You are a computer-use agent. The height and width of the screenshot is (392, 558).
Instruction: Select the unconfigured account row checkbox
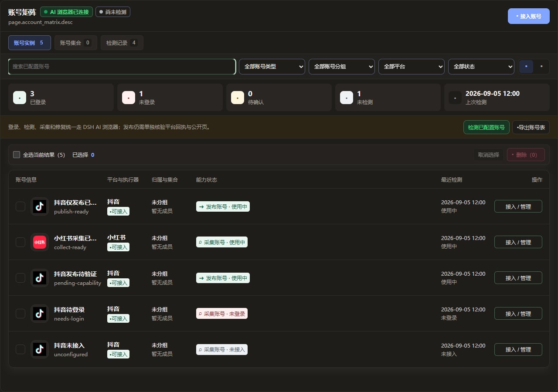click(20, 349)
